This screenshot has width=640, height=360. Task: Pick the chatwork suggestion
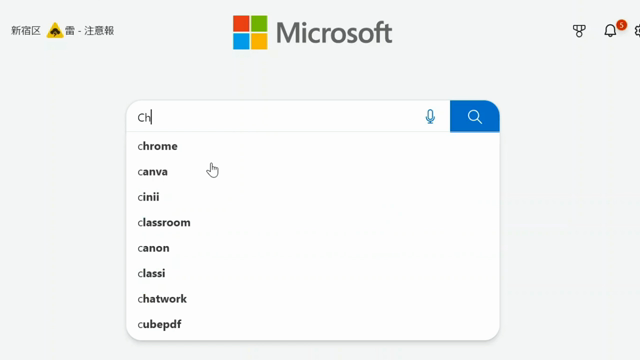pyautogui.click(x=313, y=299)
